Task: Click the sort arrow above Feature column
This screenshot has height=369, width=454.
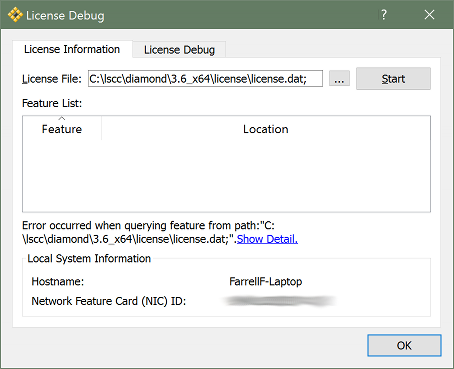Action: 62,118
